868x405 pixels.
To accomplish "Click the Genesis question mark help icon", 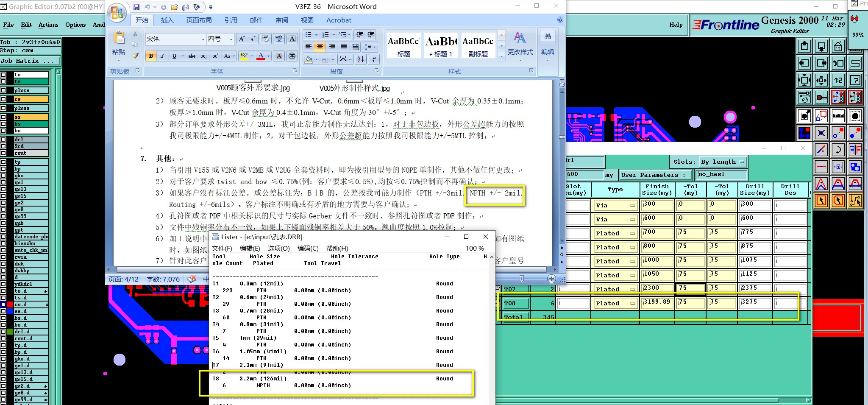I will pos(855,80).
